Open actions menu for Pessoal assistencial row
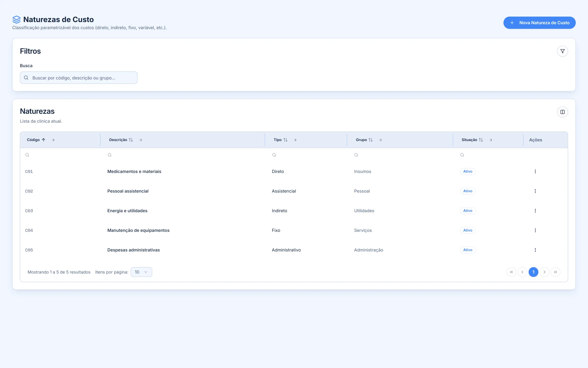 point(535,191)
